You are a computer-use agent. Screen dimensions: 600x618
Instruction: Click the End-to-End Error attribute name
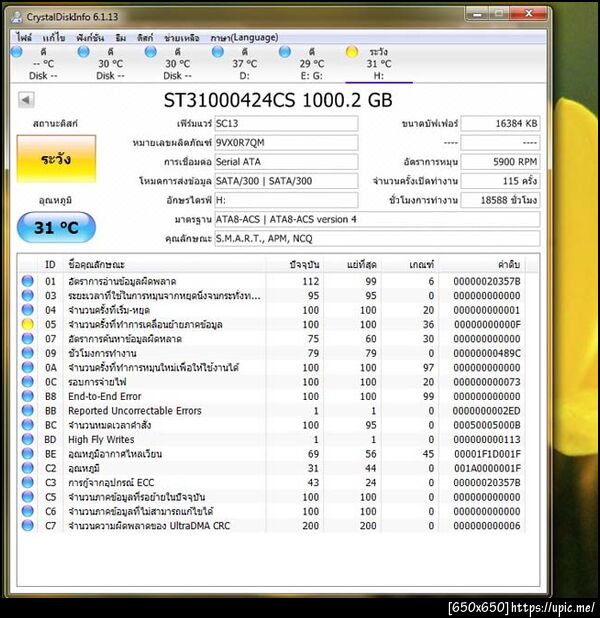pos(104,396)
